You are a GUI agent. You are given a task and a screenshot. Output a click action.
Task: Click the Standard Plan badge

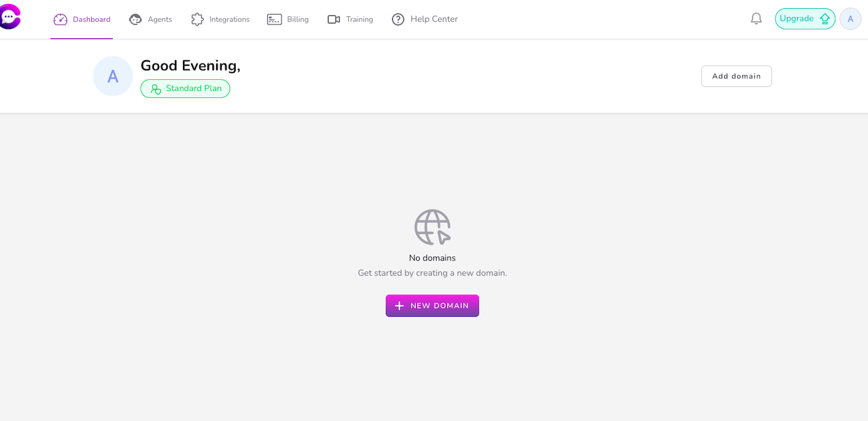pyautogui.click(x=185, y=89)
